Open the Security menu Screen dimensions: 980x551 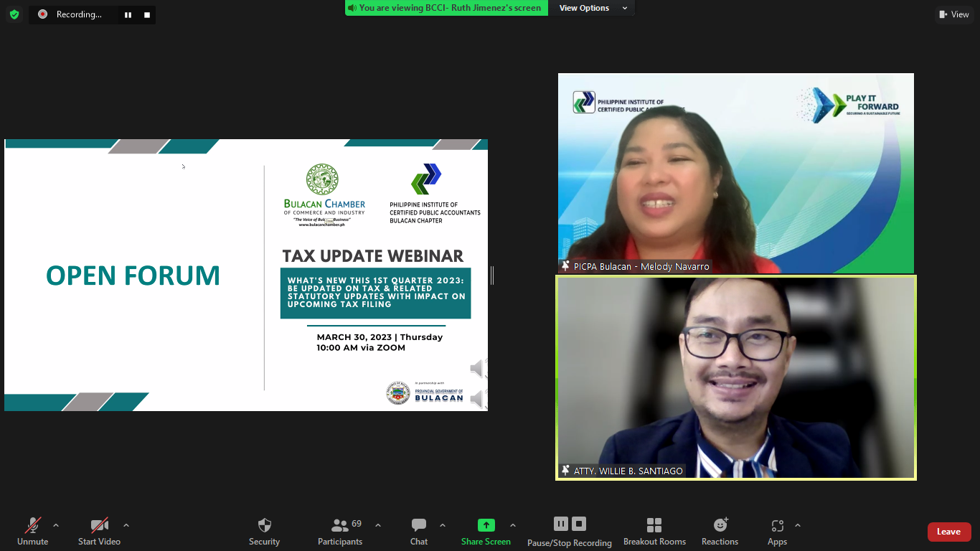pos(264,531)
